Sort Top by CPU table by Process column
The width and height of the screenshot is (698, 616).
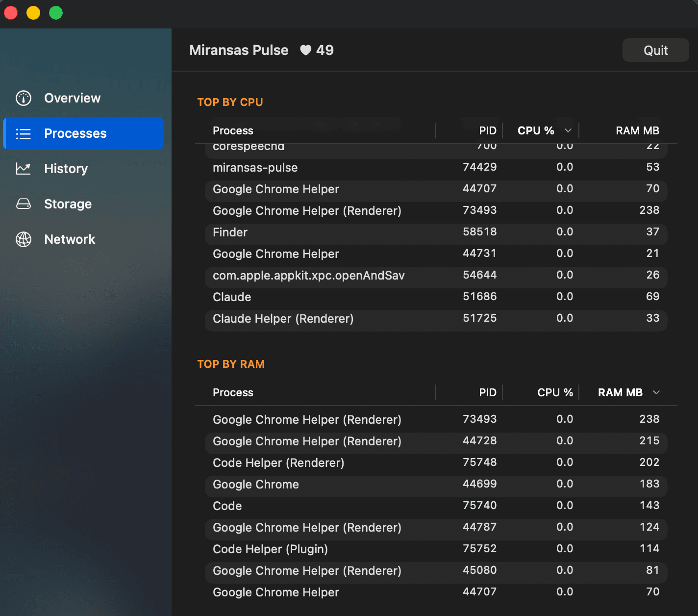coord(233,130)
